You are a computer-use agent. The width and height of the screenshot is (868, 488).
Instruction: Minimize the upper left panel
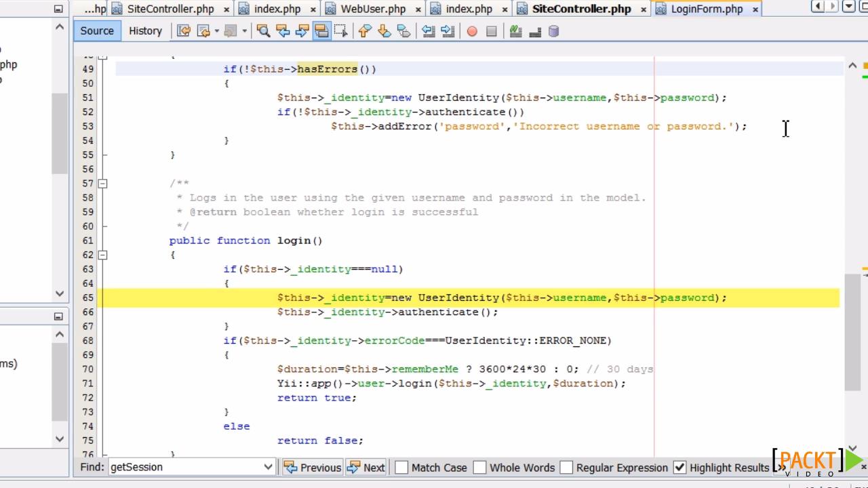[58, 9]
